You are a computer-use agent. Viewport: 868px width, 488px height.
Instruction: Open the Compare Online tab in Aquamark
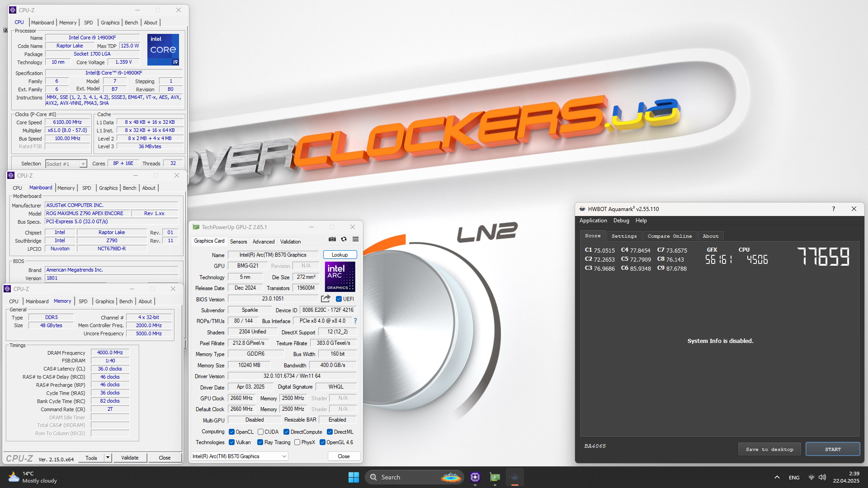(670, 236)
